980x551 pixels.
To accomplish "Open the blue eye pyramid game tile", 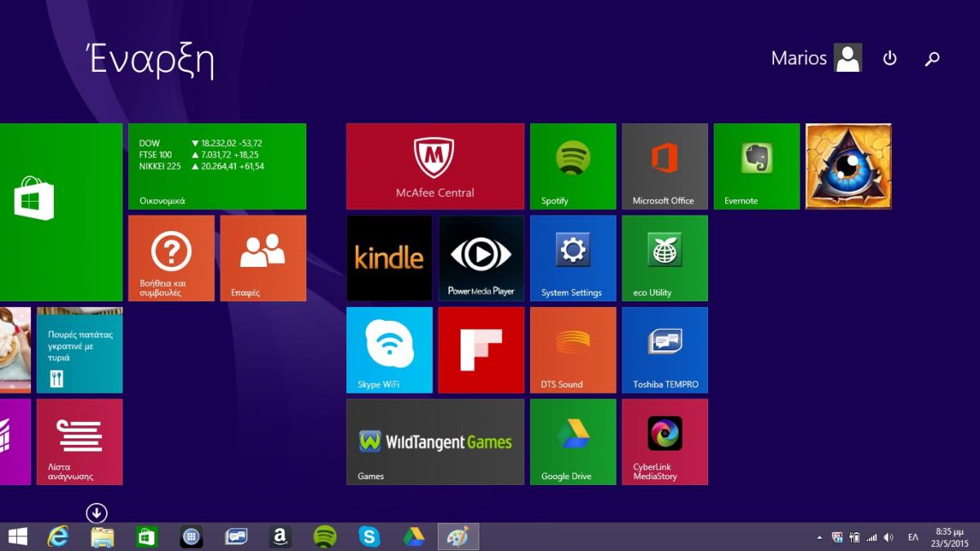I will point(849,167).
